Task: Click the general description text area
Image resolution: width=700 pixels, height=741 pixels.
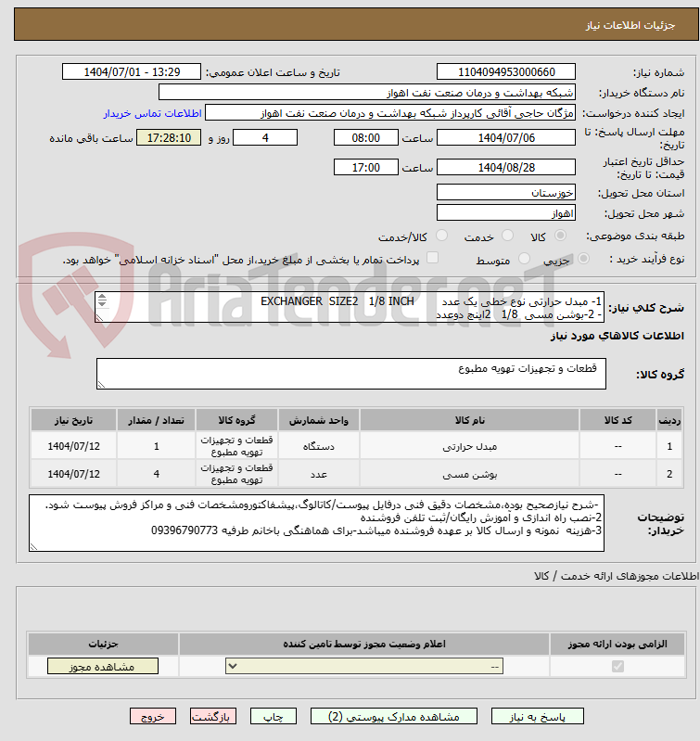Action: [x=350, y=307]
